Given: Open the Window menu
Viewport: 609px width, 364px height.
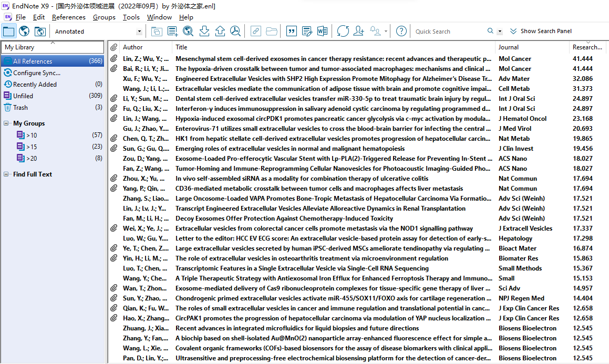Looking at the screenshot, I should coord(159,17).
